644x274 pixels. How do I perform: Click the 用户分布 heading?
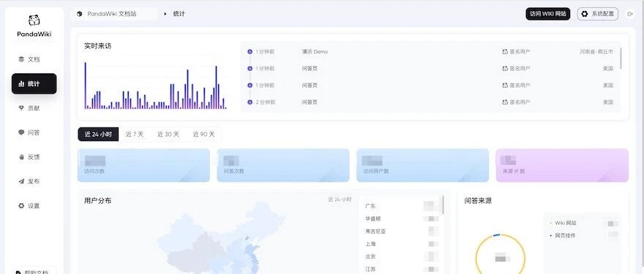[x=98, y=201]
